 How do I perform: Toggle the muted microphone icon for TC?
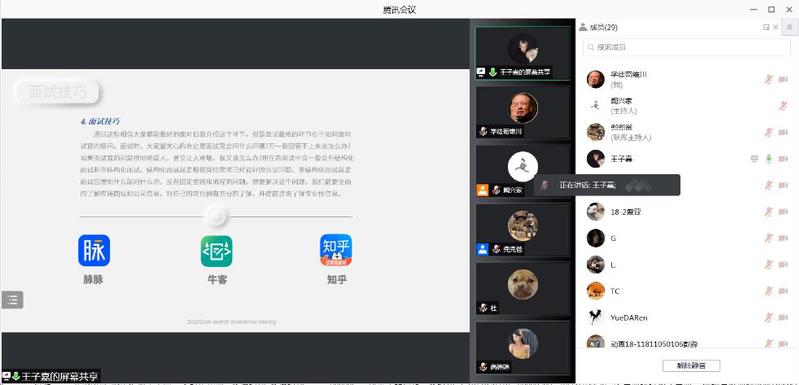coord(769,291)
